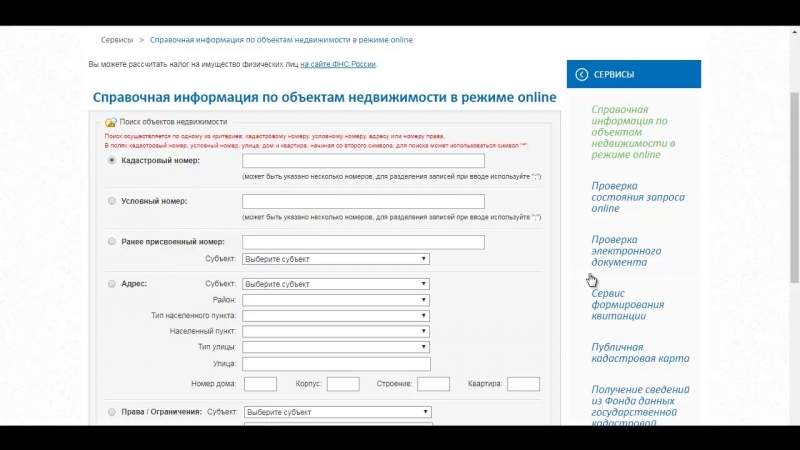The height and width of the screenshot is (450, 800).
Task: Follow the на сайте ФНС России link
Action: (338, 64)
